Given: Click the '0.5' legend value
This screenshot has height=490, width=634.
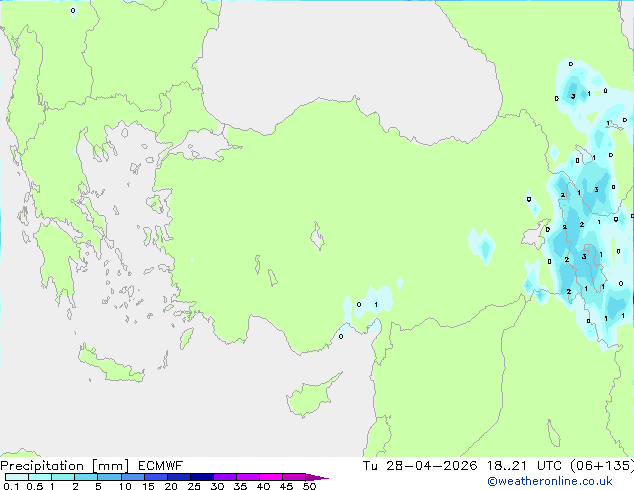Looking at the screenshot, I should pyautogui.click(x=34, y=486).
